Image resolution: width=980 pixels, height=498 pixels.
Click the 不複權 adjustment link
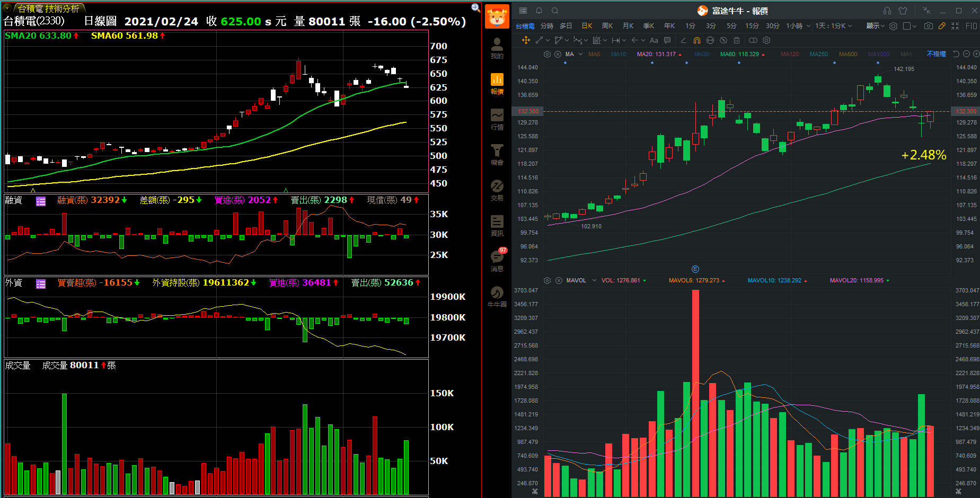click(x=936, y=54)
